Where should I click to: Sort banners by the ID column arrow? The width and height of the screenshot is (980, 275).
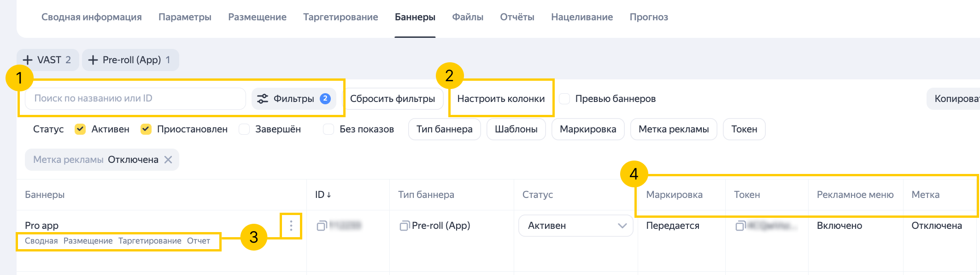pos(329,195)
